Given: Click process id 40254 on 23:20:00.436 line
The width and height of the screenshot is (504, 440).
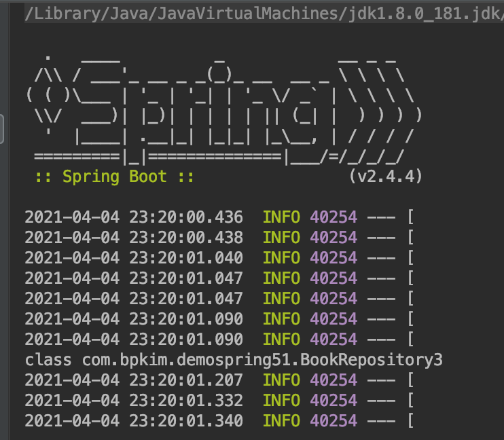Looking at the screenshot, I should coord(334,217).
